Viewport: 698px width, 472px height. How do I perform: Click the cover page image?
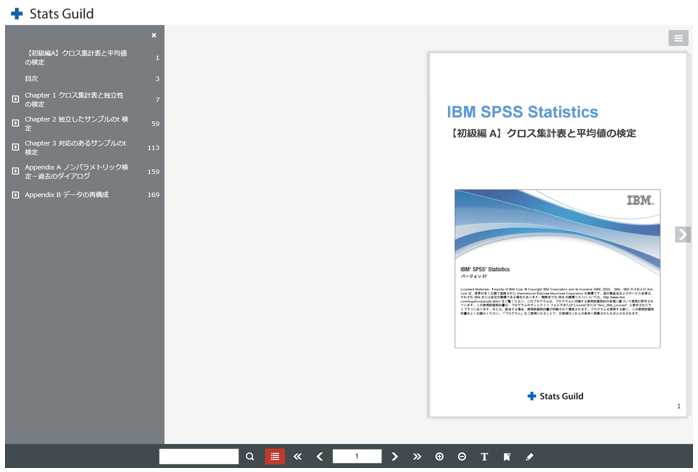coord(557,269)
